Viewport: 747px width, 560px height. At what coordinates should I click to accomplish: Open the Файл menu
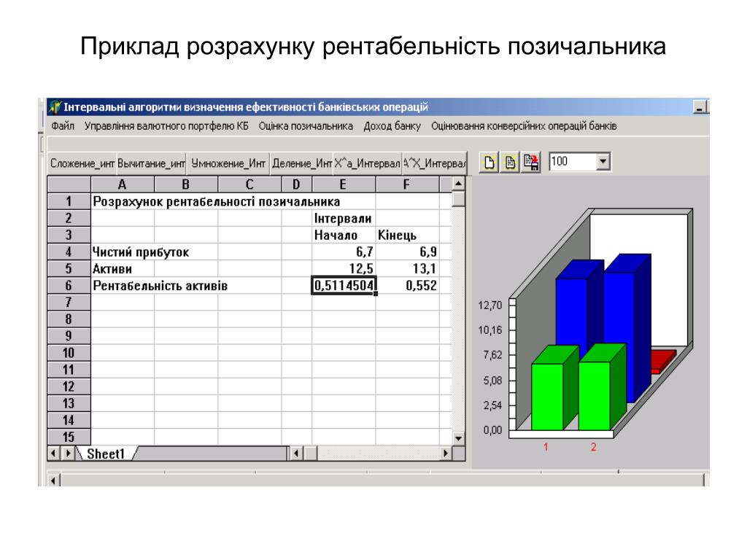tap(63, 126)
